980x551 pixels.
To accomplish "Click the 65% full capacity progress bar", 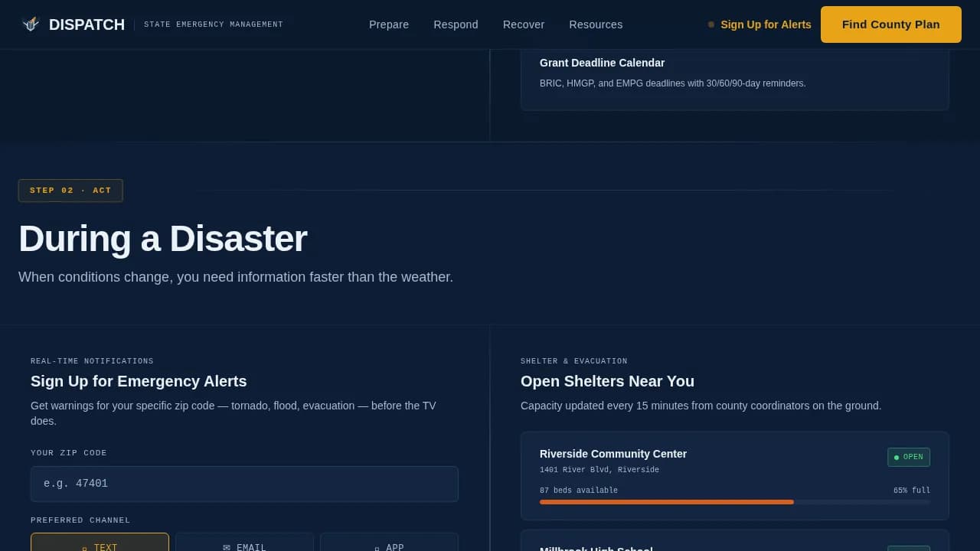I will (734, 502).
